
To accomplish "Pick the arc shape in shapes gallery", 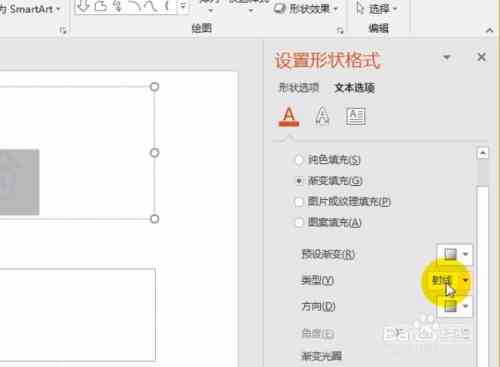I will 135,6.
